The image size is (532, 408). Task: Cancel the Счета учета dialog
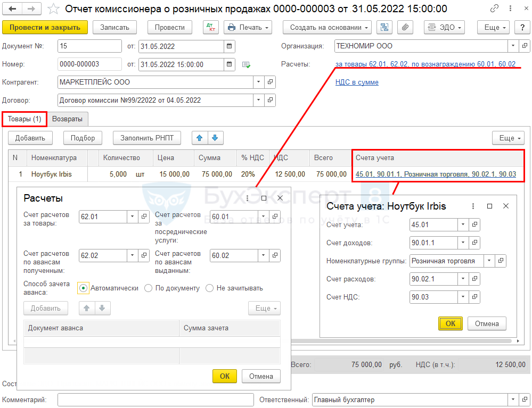[x=487, y=323]
